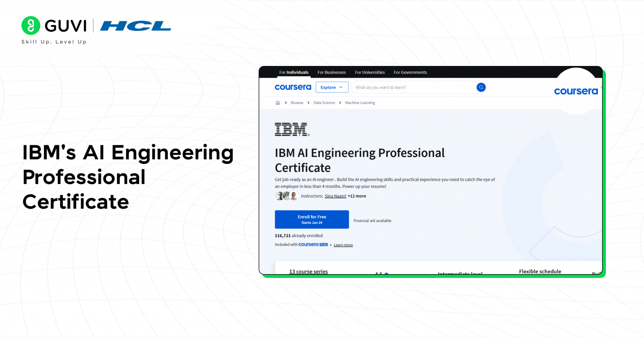Image resolution: width=644 pixels, height=338 pixels.
Task: Click the Enroll for Free button
Action: point(312,219)
